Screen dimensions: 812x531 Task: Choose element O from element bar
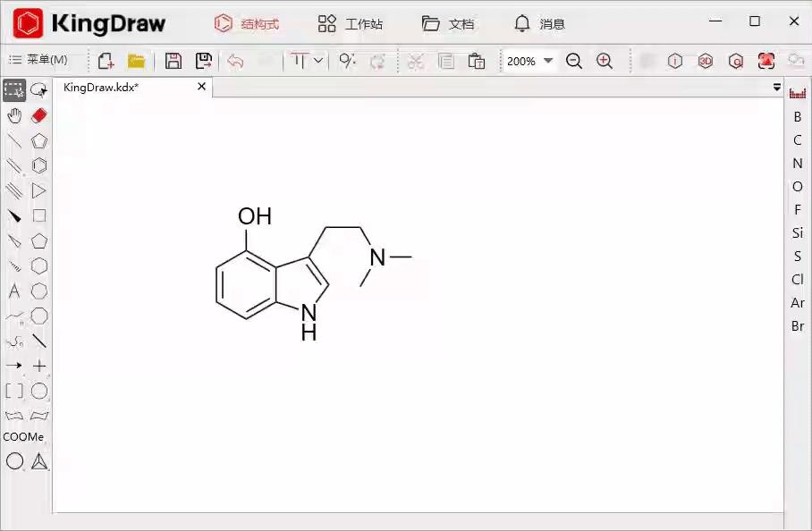pyautogui.click(x=798, y=187)
